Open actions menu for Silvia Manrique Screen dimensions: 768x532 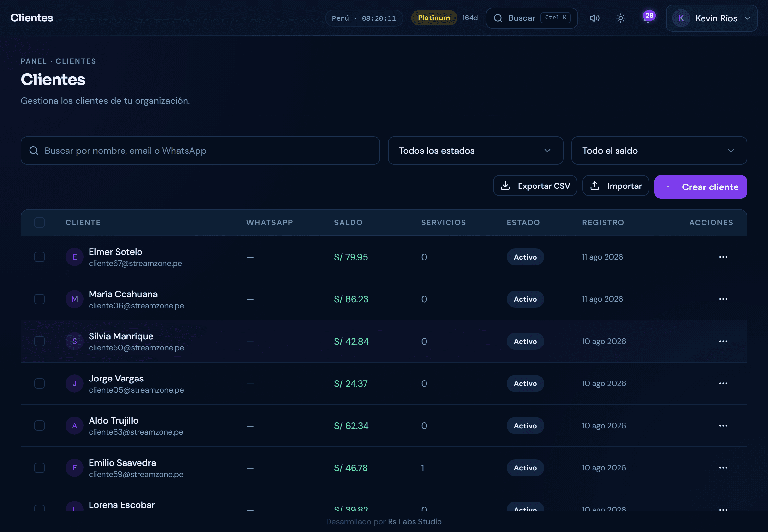(x=723, y=341)
